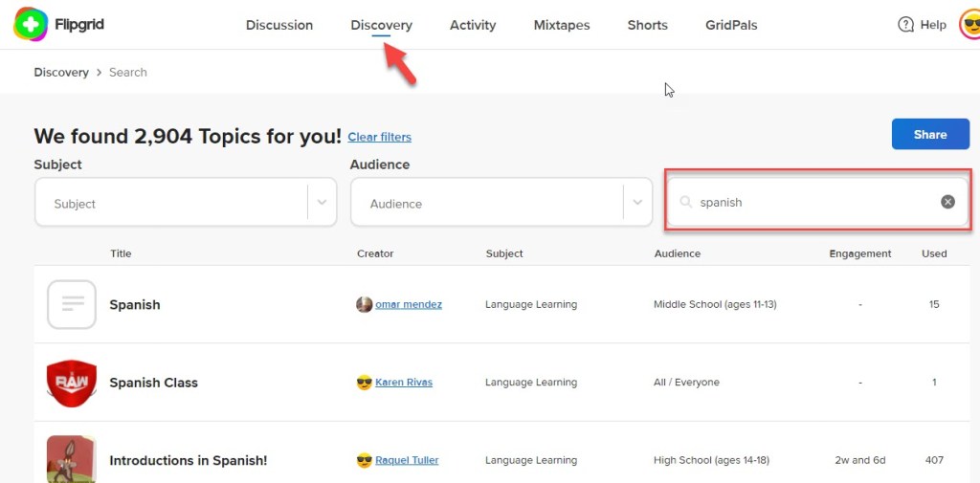Image resolution: width=980 pixels, height=483 pixels.
Task: Click the Discovery breadcrumb link
Action: point(61,72)
